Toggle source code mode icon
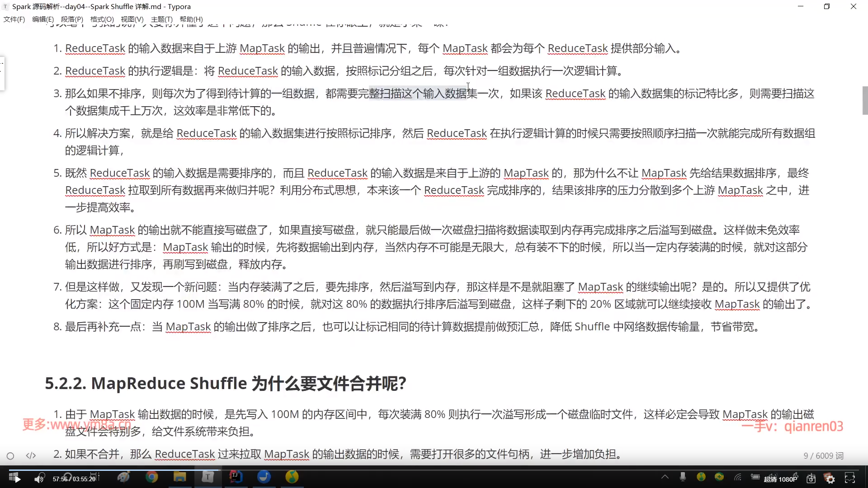The height and width of the screenshot is (488, 868). tap(31, 455)
